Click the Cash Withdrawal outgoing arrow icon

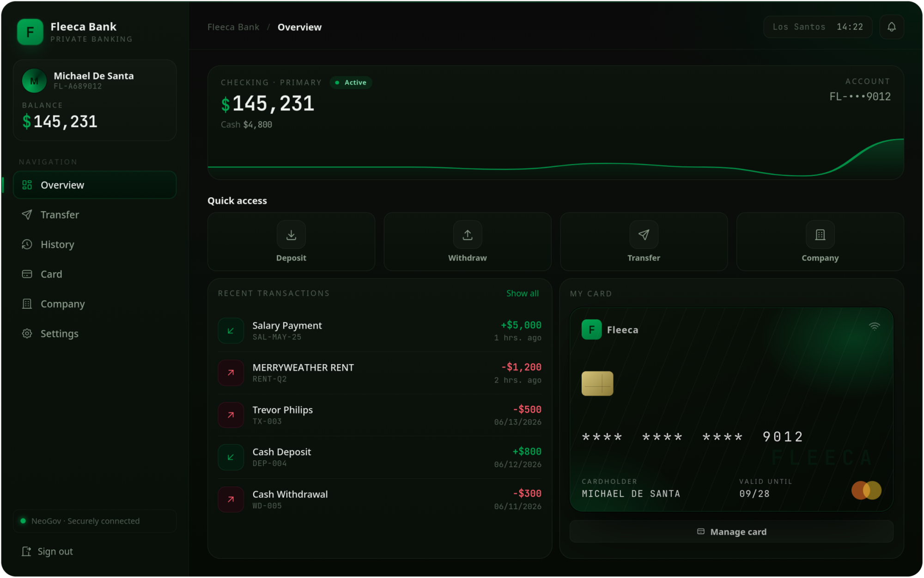point(231,499)
